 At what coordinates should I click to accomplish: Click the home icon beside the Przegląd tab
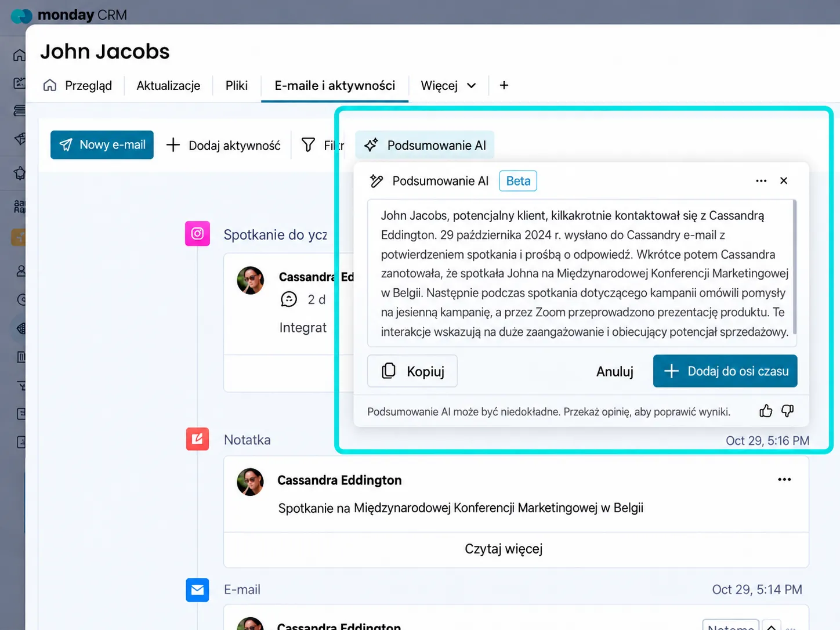pos(50,85)
